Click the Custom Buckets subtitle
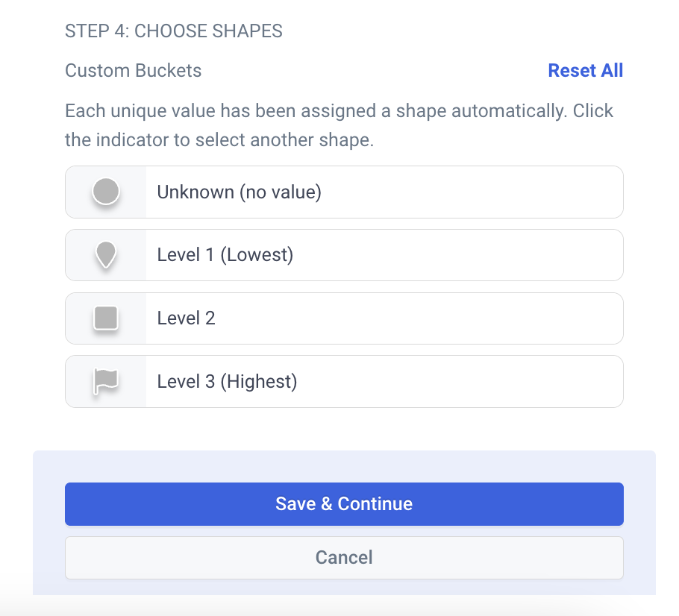This screenshot has width=679, height=616. (x=133, y=71)
